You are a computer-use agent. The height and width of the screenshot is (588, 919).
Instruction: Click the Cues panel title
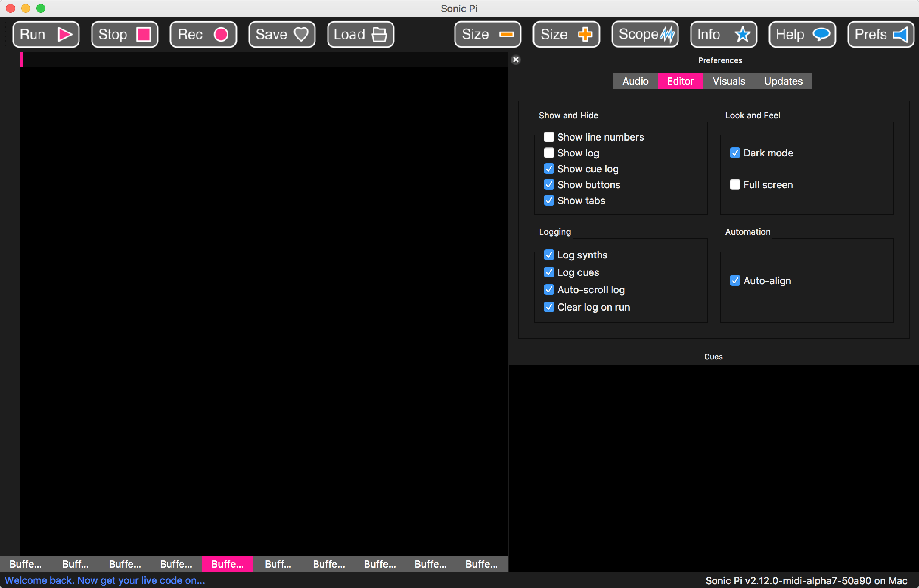click(x=713, y=357)
